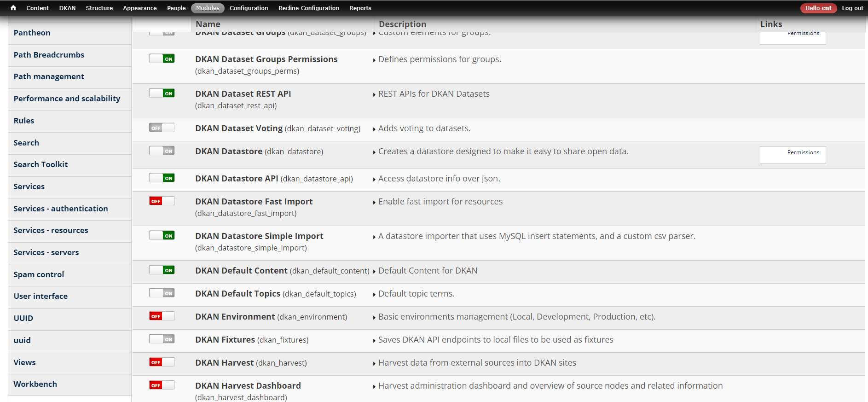This screenshot has height=402, width=868.
Task: Enable DKAN Datastore Fast Import switch
Action: (162, 201)
